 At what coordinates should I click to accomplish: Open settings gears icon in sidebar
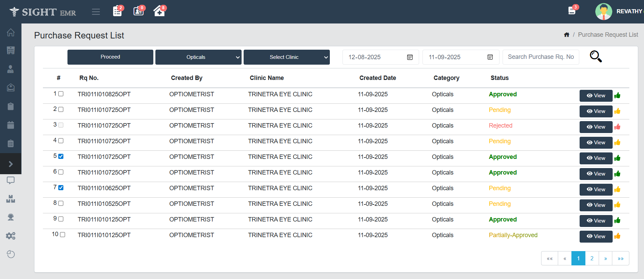[11, 236]
